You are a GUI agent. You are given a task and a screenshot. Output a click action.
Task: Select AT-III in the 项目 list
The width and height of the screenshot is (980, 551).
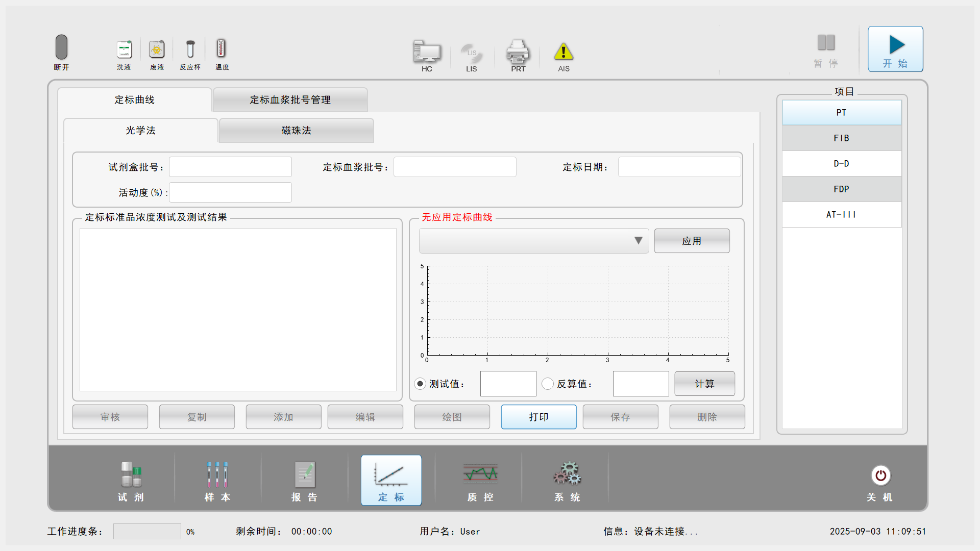pos(842,215)
